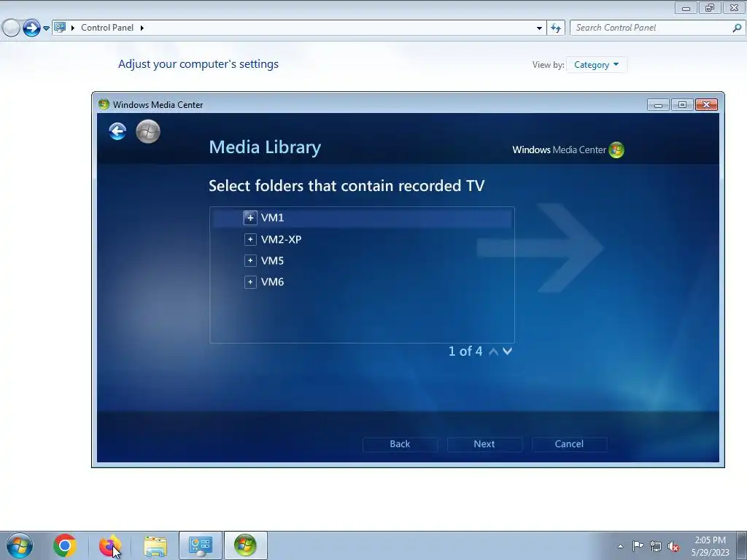Click the Media Center start orb button

click(148, 131)
